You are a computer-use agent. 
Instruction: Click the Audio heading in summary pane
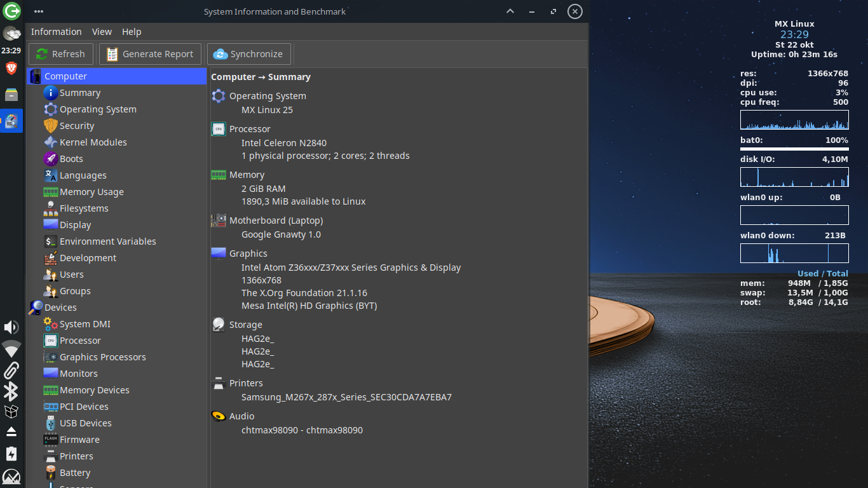pyautogui.click(x=241, y=416)
